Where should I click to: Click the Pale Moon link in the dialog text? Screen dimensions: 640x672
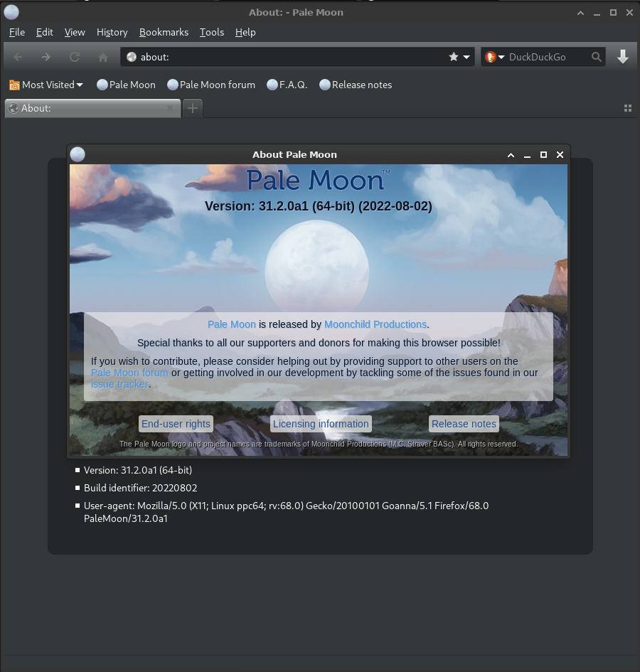[x=232, y=324]
